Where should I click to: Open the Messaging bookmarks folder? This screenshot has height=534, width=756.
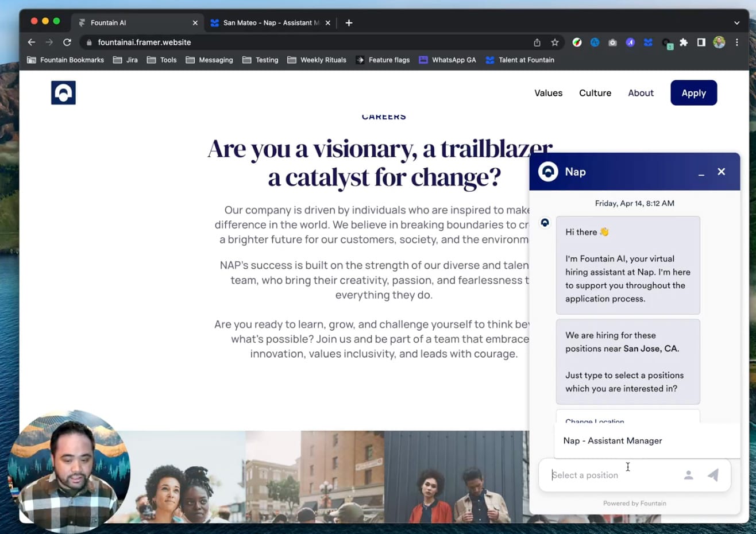click(209, 60)
